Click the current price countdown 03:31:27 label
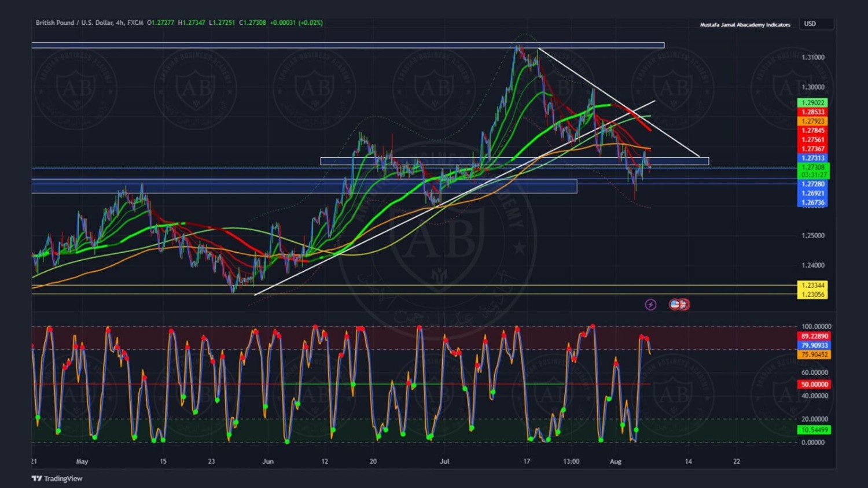868x488 pixels. [x=812, y=175]
